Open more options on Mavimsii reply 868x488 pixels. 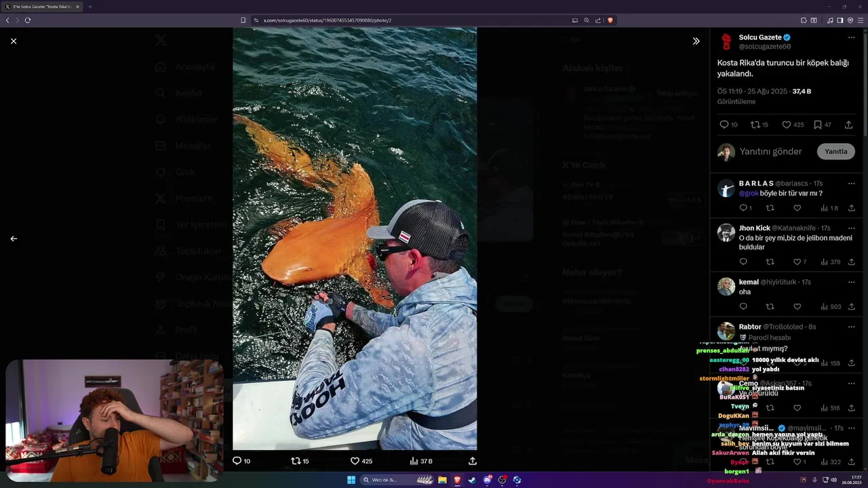point(851,428)
